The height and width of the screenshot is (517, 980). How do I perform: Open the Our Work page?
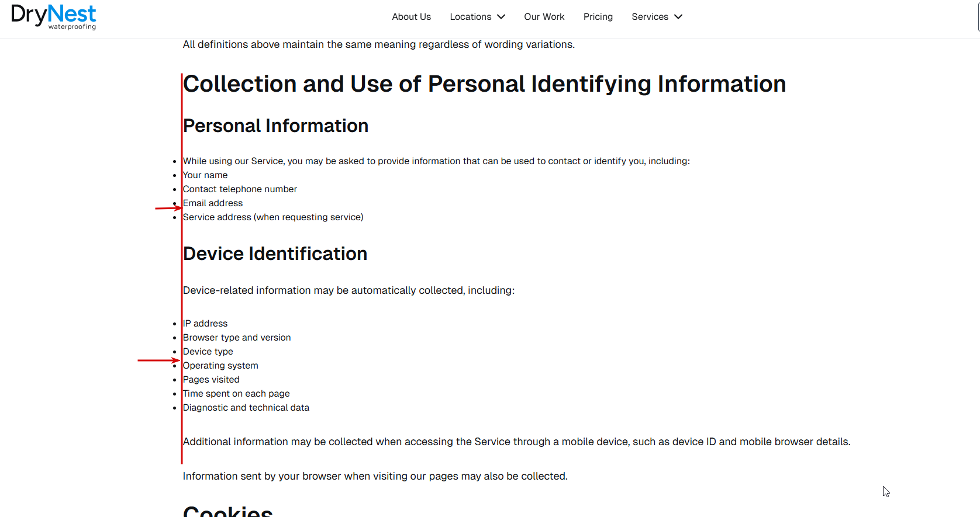(x=544, y=17)
